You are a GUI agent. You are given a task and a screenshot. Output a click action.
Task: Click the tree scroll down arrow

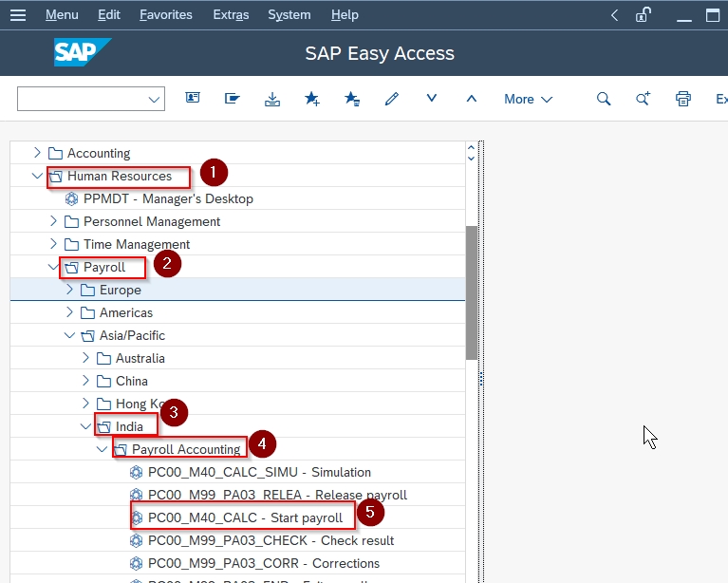pyautogui.click(x=471, y=159)
